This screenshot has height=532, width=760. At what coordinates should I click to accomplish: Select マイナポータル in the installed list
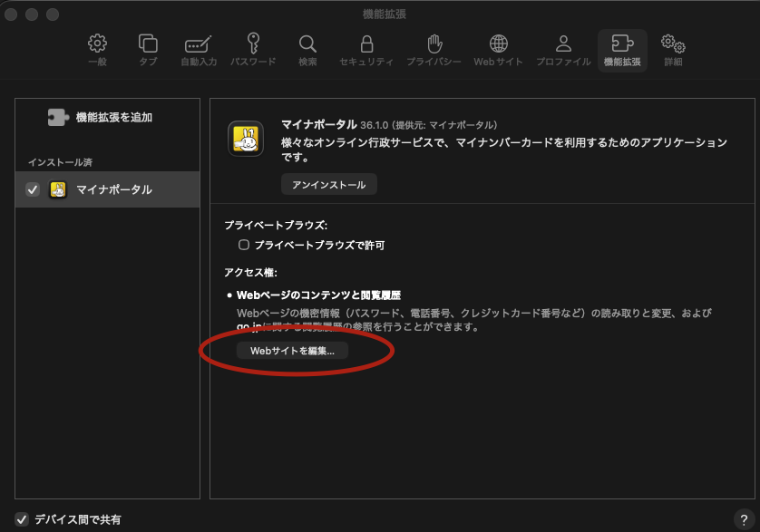(113, 189)
